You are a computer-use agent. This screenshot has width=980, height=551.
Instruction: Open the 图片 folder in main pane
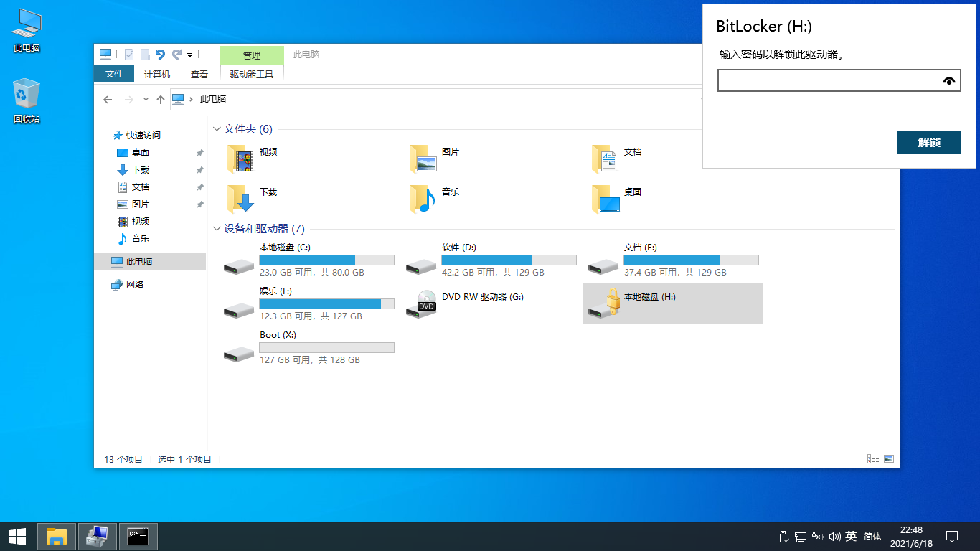coord(435,159)
